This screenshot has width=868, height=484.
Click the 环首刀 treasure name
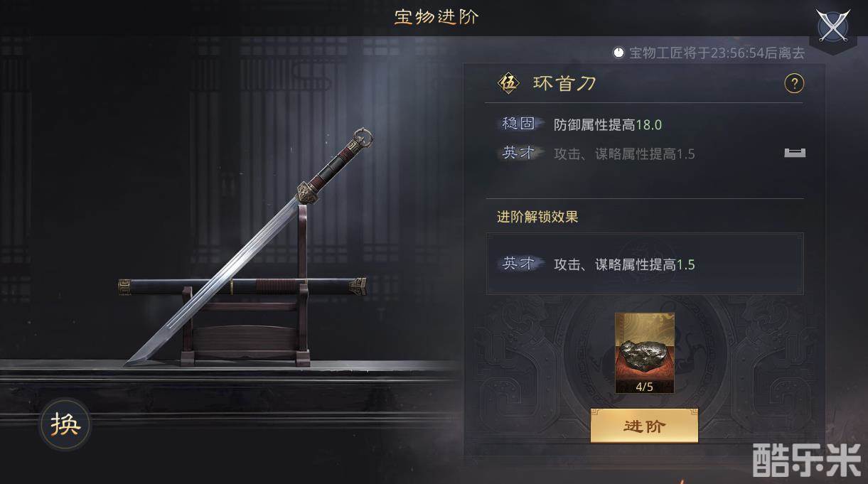click(x=564, y=84)
